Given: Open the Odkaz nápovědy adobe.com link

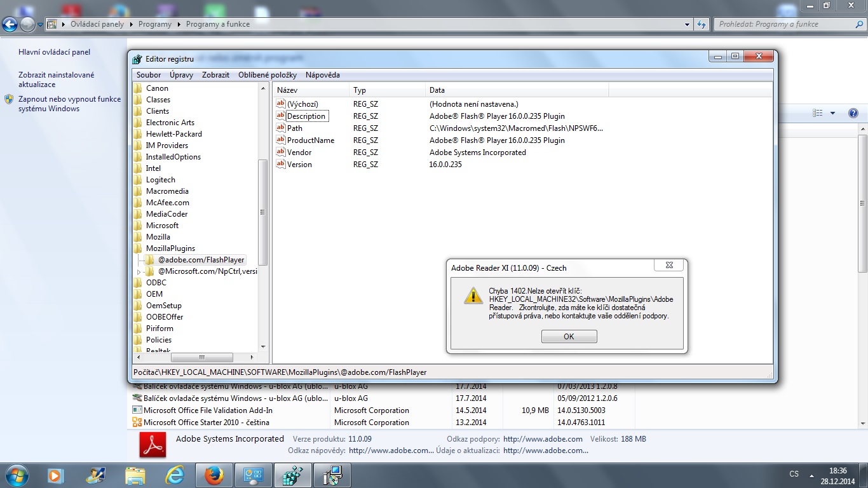Looking at the screenshot, I should coord(391,451).
